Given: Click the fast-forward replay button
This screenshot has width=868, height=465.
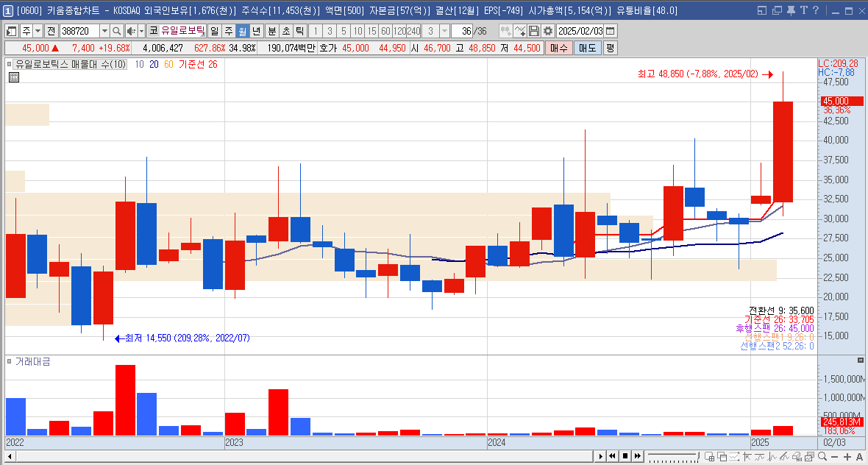Looking at the screenshot, I should pyautogui.click(x=638, y=456).
